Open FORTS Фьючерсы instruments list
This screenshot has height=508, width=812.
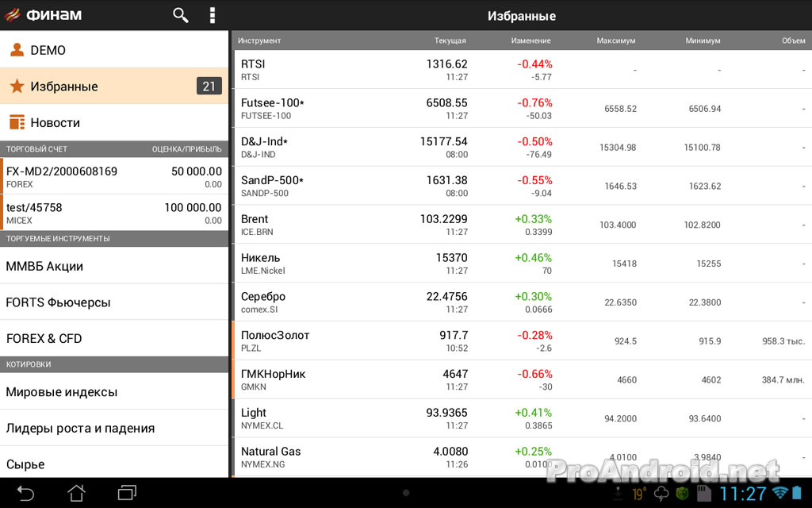(114, 302)
